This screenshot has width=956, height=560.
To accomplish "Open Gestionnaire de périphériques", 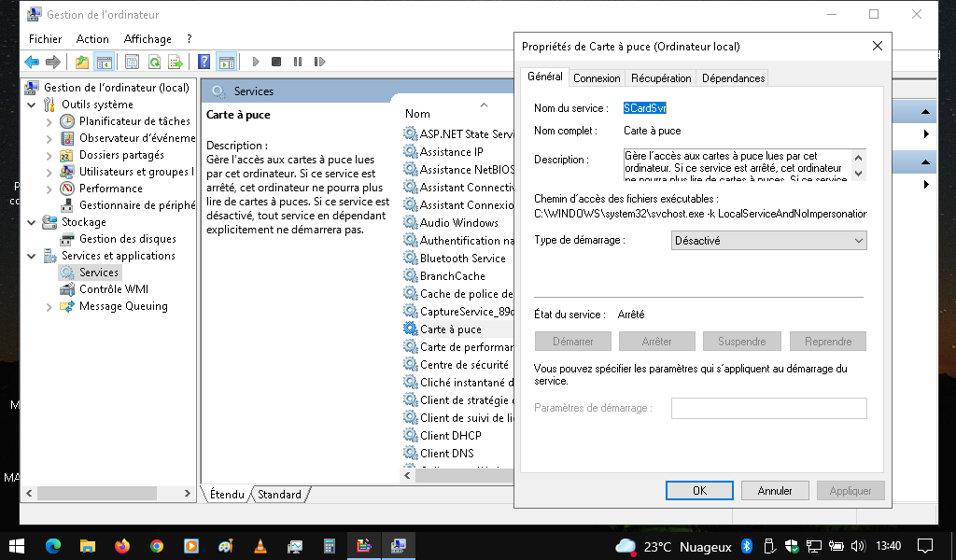I will click(137, 205).
